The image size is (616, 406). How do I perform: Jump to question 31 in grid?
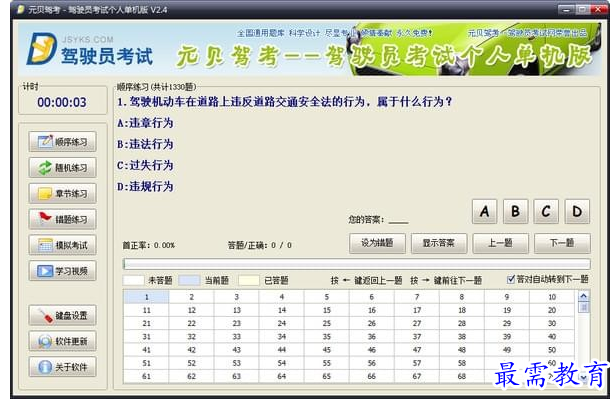(147, 337)
